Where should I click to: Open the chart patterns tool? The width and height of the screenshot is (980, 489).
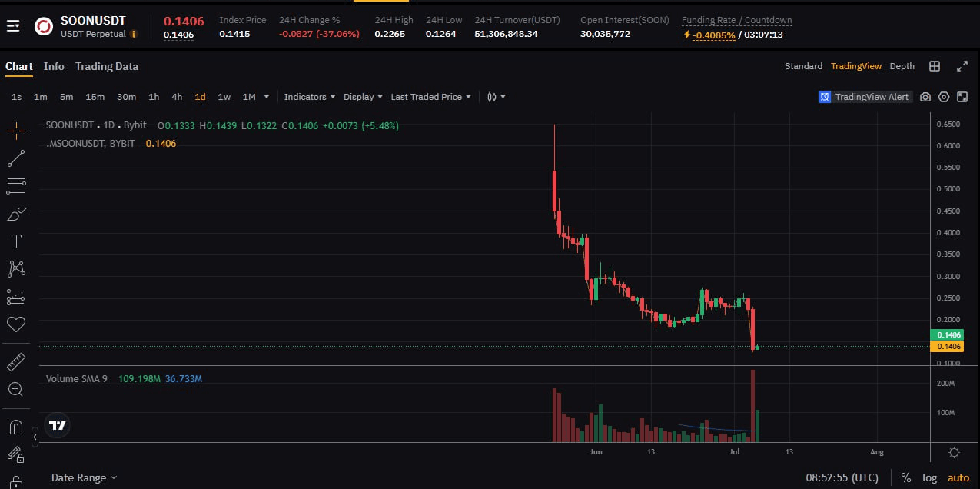click(16, 269)
